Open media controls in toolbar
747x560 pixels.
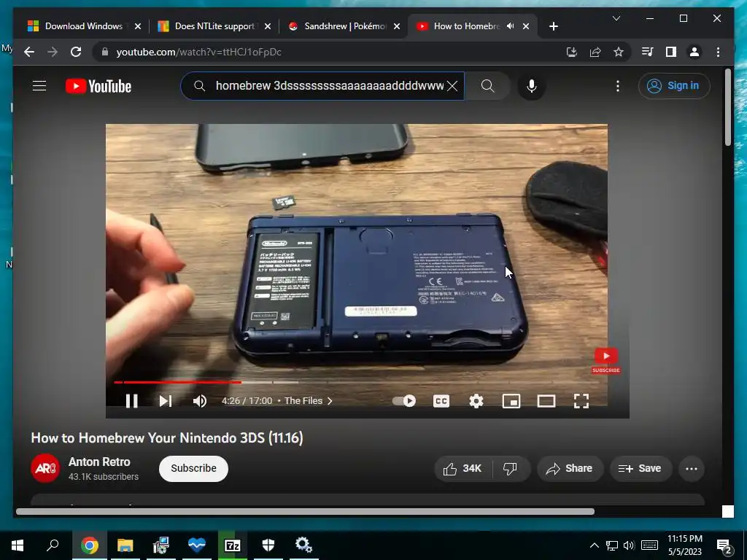click(x=648, y=52)
